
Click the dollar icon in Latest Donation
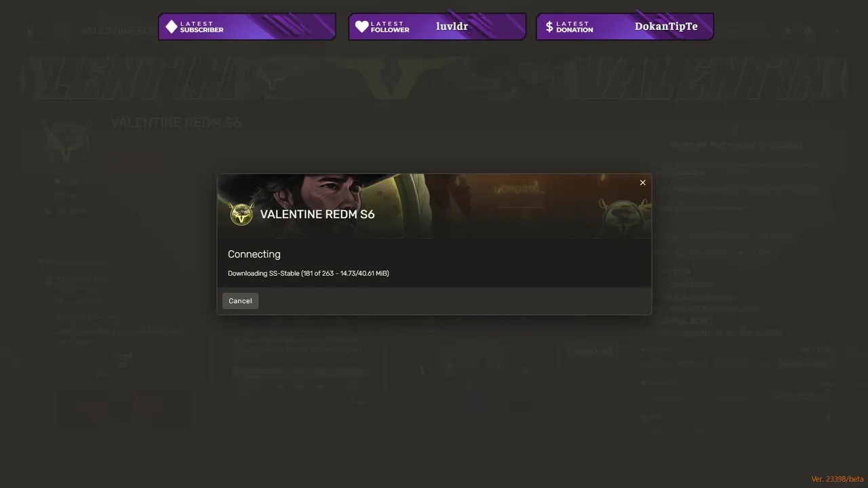549,26
